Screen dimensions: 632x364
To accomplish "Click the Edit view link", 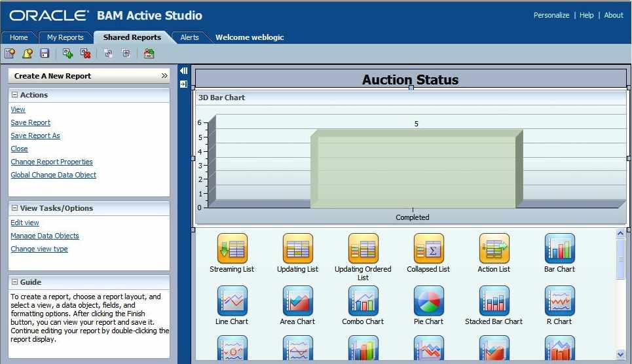I will (25, 223).
